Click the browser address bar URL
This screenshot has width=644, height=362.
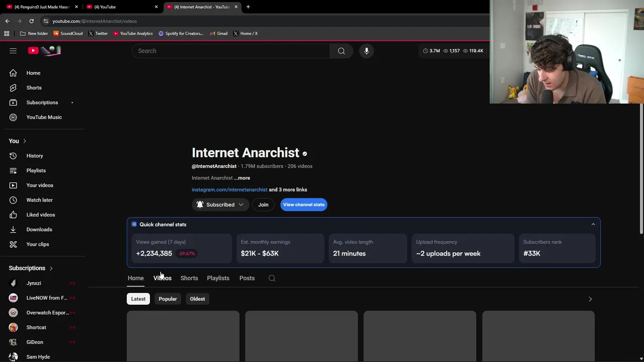pos(95,21)
